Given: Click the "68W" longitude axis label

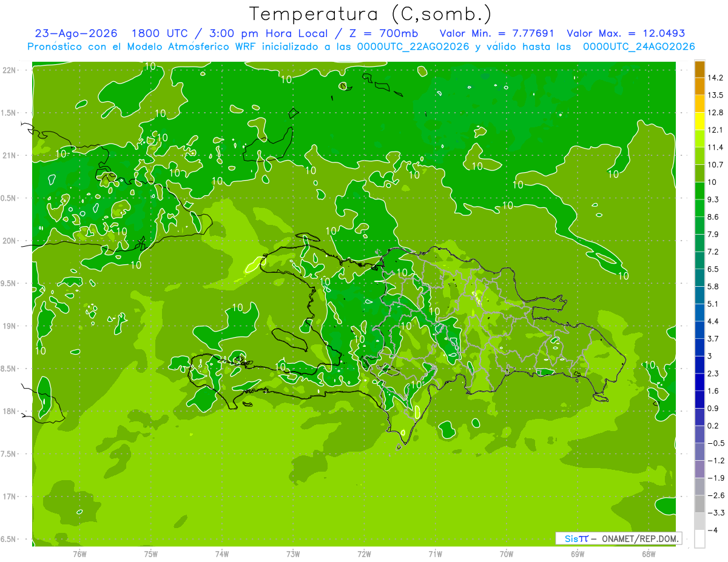Looking at the screenshot, I should pos(649,554).
